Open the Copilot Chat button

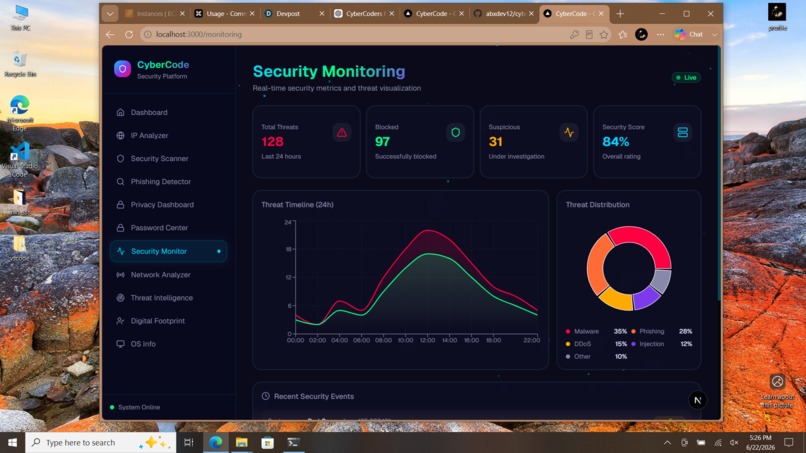[x=689, y=34]
